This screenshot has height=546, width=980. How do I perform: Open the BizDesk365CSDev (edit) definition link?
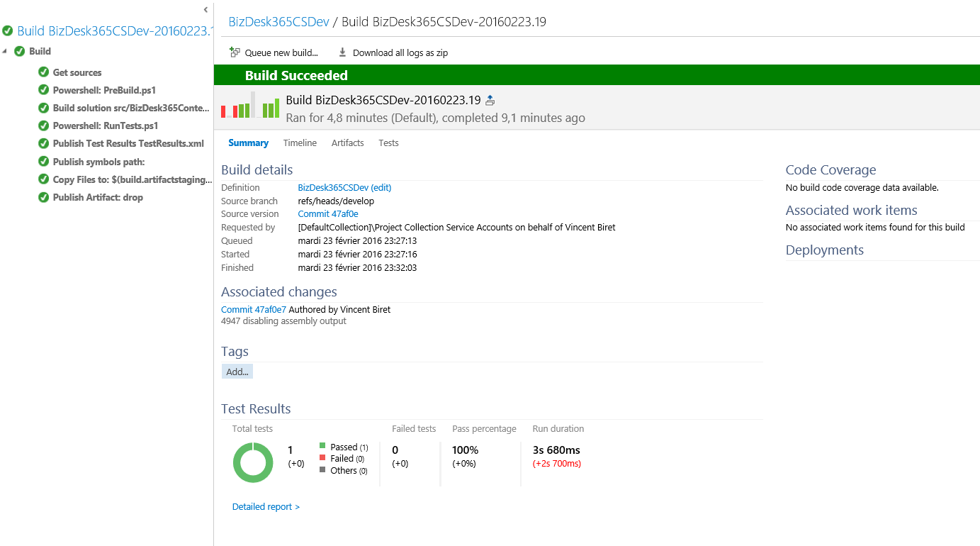(x=344, y=188)
